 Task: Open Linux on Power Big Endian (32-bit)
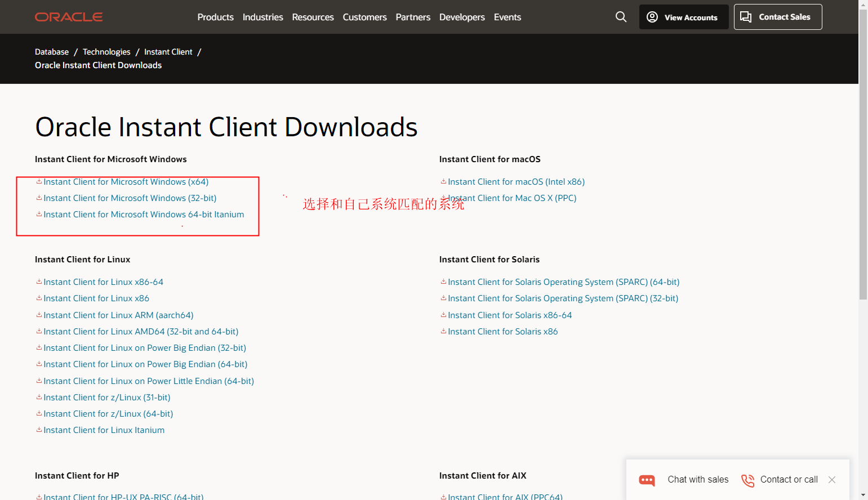pyautogui.click(x=145, y=348)
